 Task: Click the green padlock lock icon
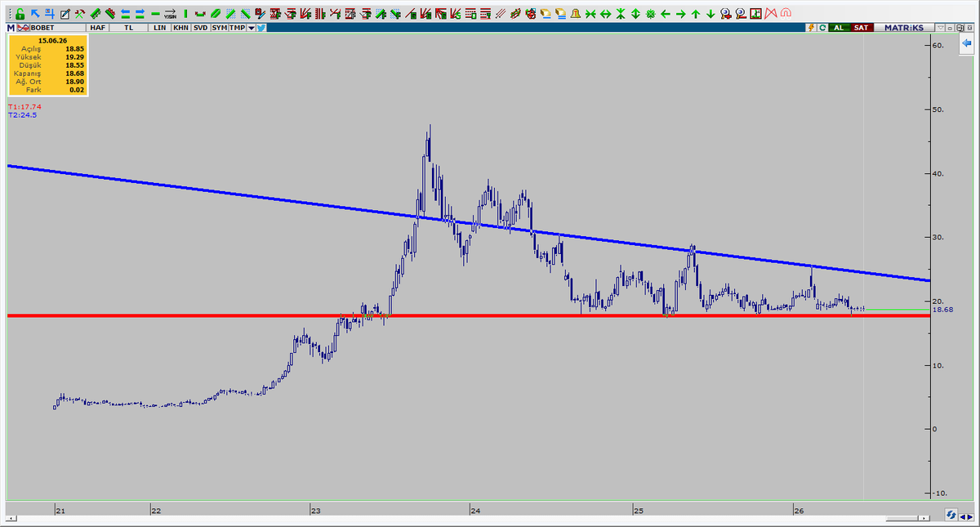(20, 14)
